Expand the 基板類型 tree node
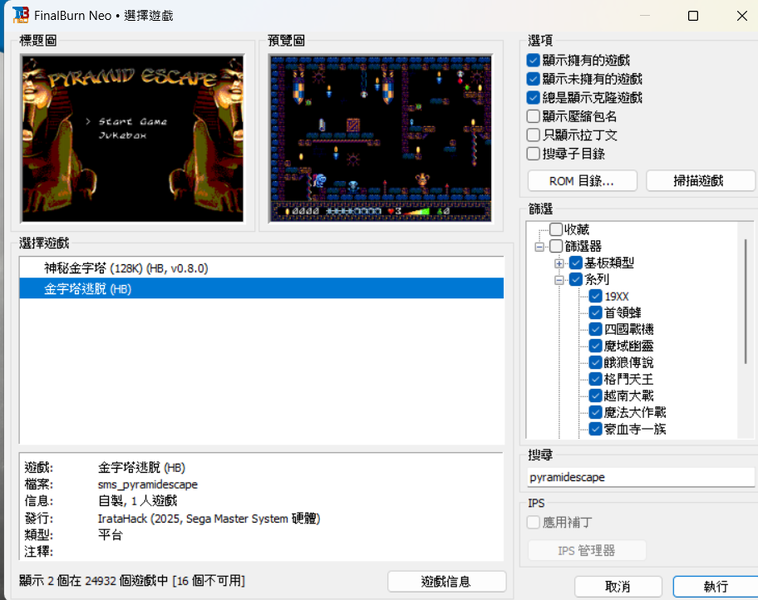Viewport: 758px width, 600px height. pos(559,263)
